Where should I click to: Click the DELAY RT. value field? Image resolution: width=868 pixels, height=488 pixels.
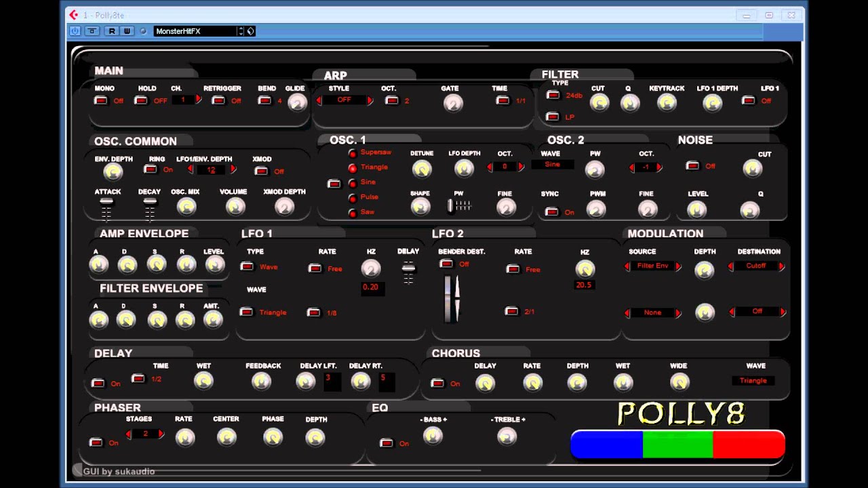(x=387, y=382)
